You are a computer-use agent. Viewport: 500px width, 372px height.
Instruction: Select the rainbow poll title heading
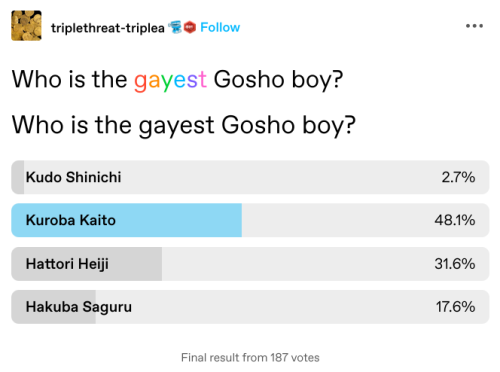[x=177, y=80]
